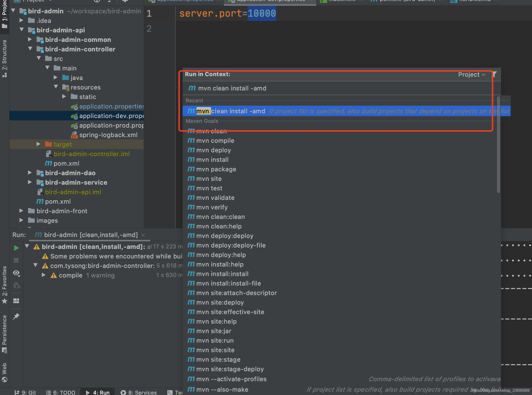This screenshot has height=395, width=532.
Task: Open the Project context dropdown
Action: pos(472,75)
